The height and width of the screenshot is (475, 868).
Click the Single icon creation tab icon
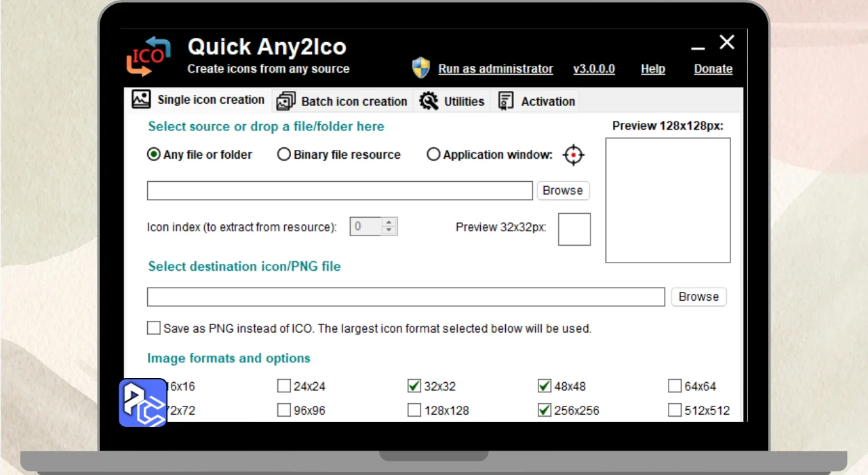(x=141, y=99)
